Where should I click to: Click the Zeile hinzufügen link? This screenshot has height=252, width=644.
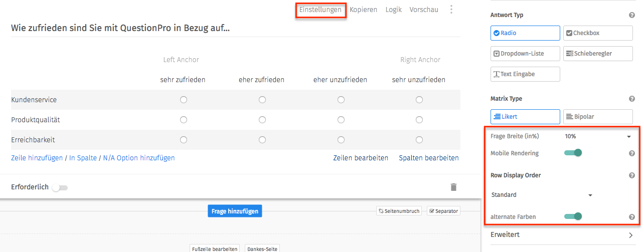[37, 158]
